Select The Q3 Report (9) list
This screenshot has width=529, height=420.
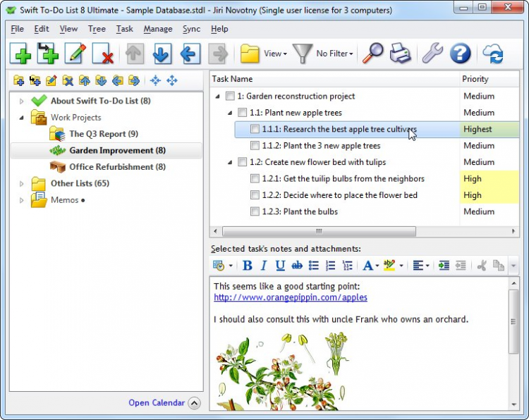click(104, 134)
